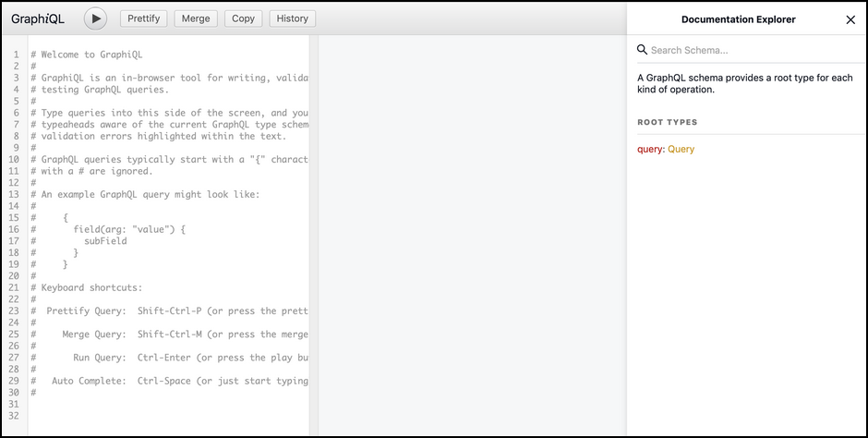Click '# with a # are ignored.' line
868x438 pixels.
tap(91, 171)
